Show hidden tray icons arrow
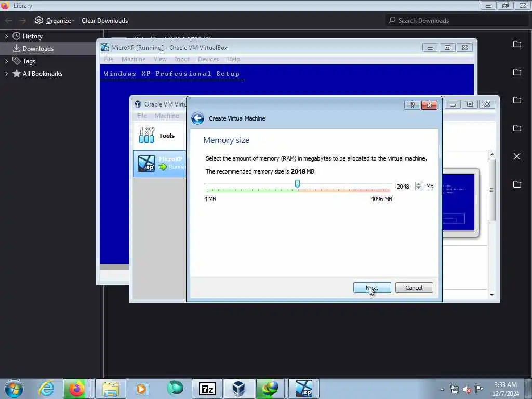Screen dimensions: 532x399 [442, 390]
